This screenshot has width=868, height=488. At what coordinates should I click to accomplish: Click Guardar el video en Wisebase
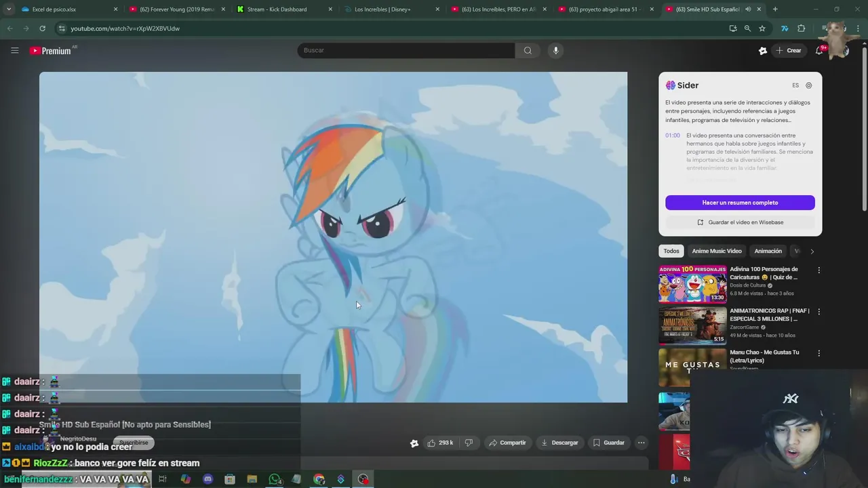pos(740,222)
